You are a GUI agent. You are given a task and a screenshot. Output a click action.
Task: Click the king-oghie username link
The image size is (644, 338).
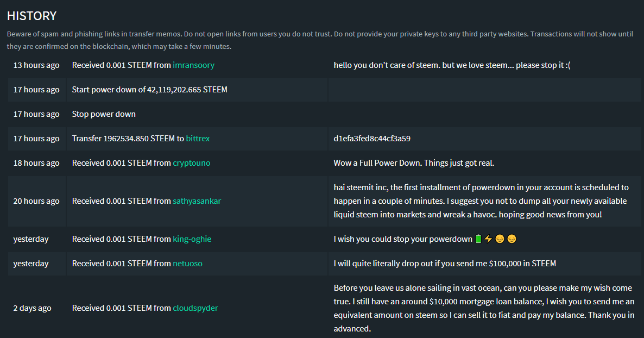click(192, 239)
